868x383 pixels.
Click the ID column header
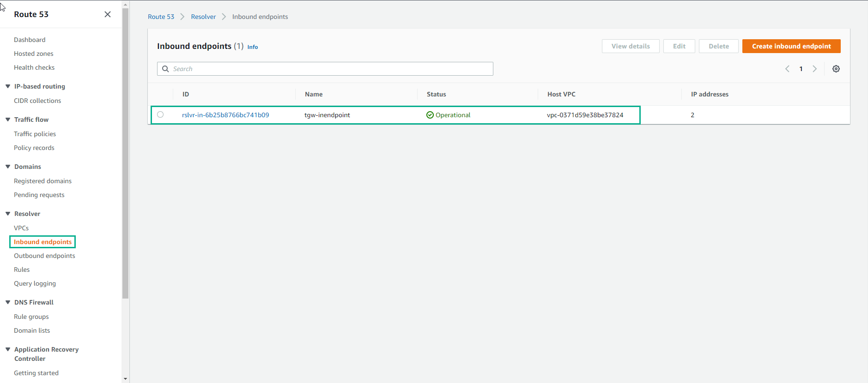pyautogui.click(x=186, y=94)
